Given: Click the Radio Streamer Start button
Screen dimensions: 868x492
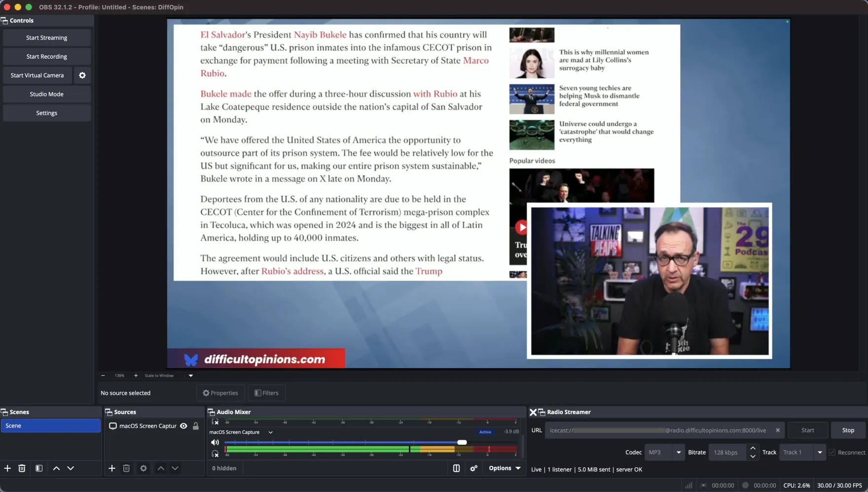Looking at the screenshot, I should tap(808, 430).
